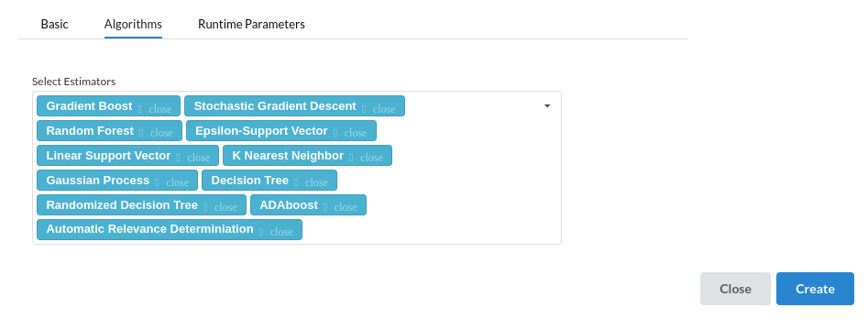Screen dimensions: 868x330
Task: Click the Automatic Relevance Determiniation chip label
Action: coord(150,228)
